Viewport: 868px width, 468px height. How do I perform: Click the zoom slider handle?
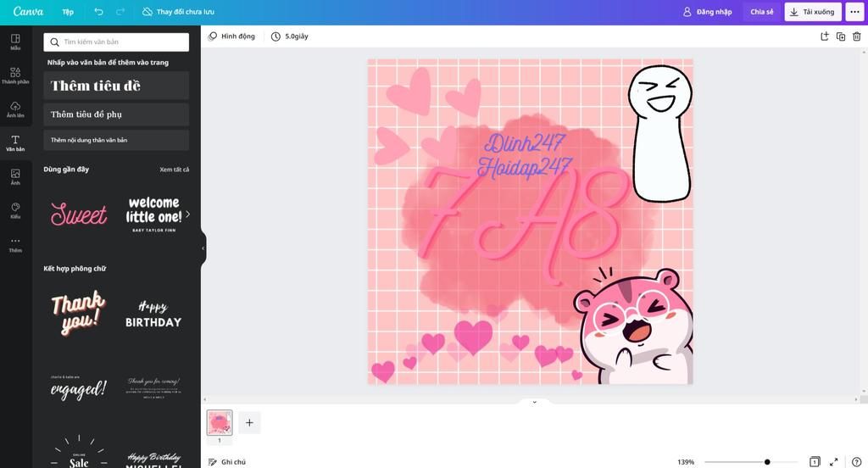[x=767, y=462]
